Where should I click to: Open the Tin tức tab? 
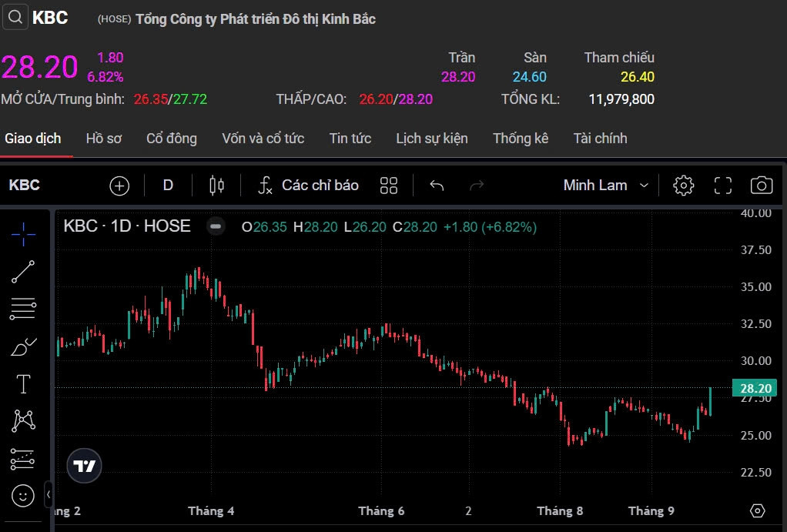pos(350,139)
